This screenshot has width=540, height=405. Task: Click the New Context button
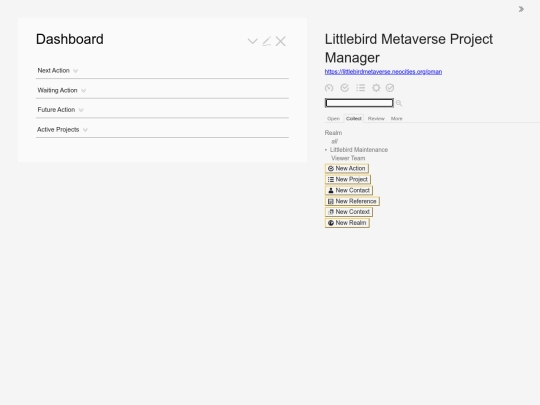(x=349, y=212)
